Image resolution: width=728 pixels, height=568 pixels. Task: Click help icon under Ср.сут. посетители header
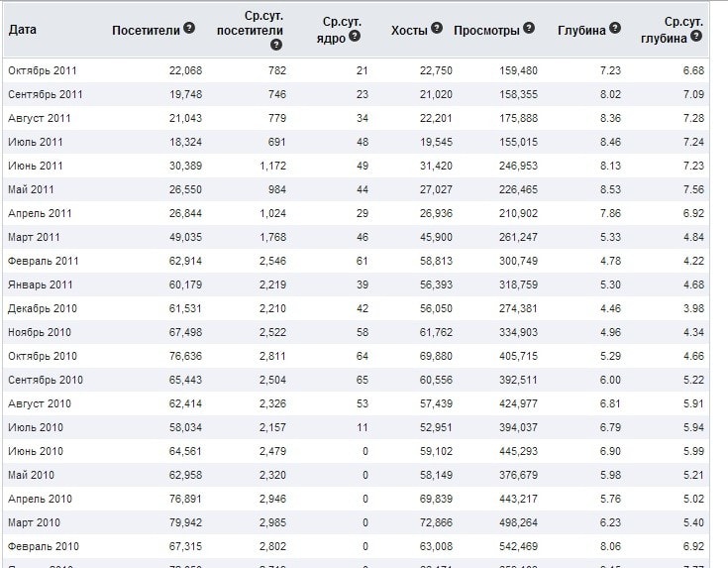[275, 45]
